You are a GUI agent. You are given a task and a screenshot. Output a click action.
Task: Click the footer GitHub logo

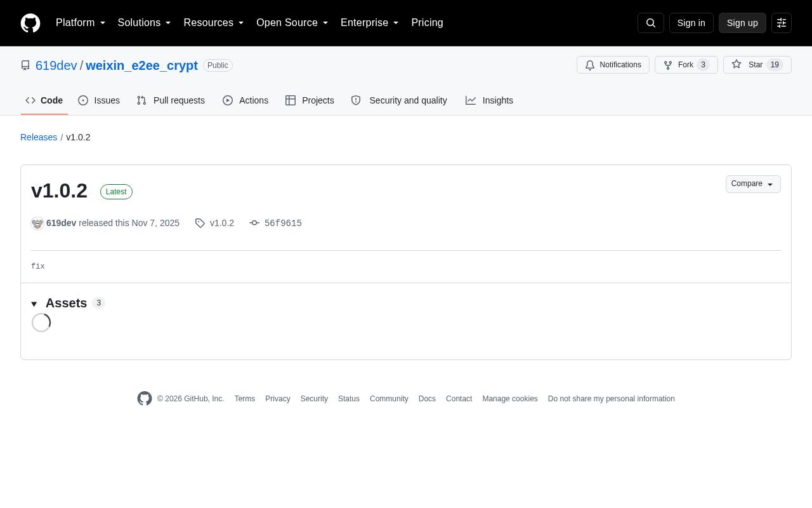click(x=145, y=399)
